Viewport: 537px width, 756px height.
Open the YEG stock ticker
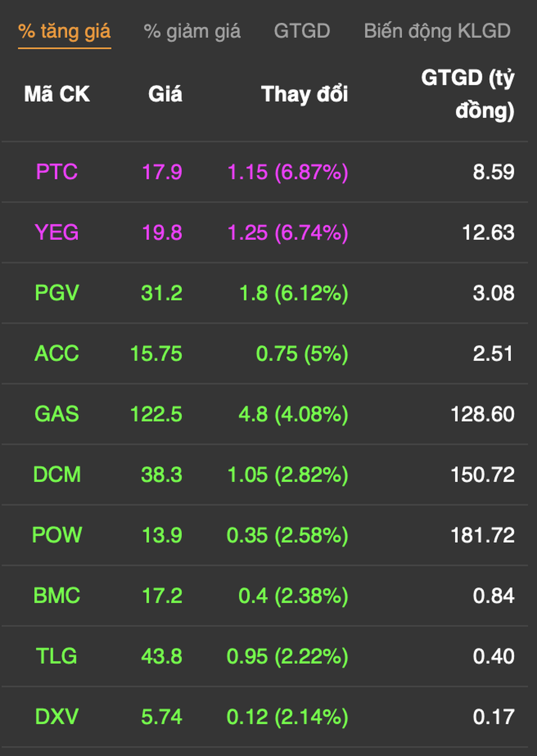57,232
